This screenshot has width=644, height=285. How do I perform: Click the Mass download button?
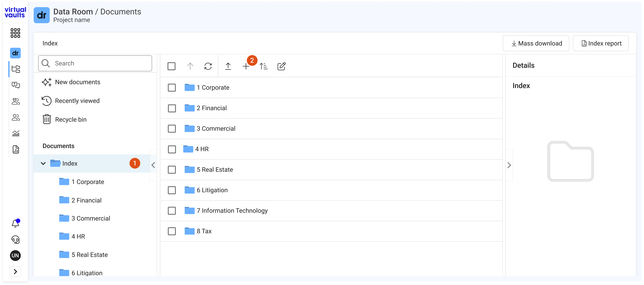[x=536, y=43]
